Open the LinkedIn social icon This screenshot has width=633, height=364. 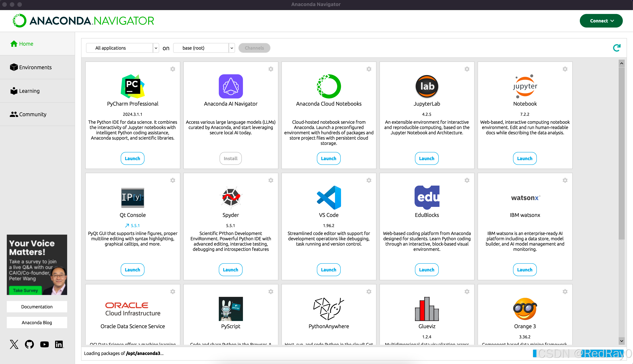pyautogui.click(x=59, y=344)
